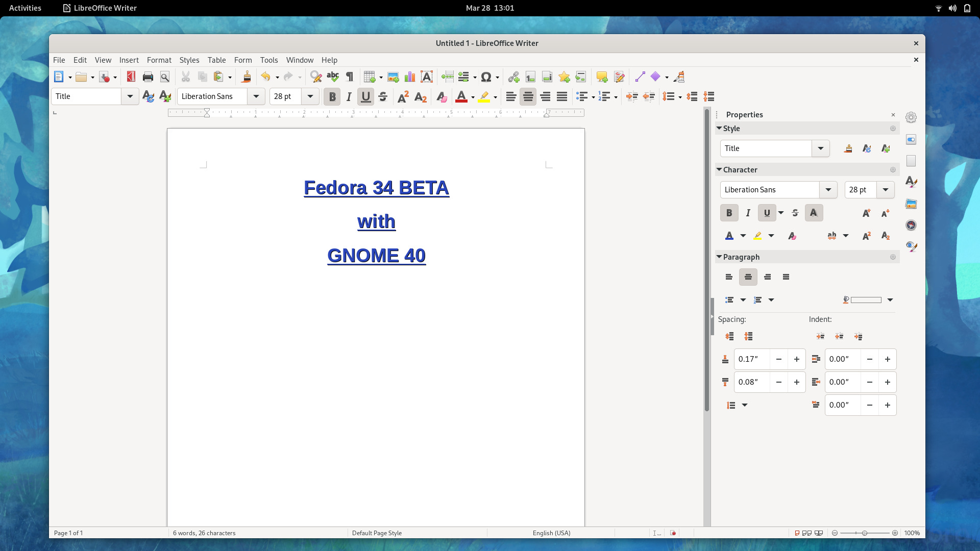Toggle Bold in formatting toolbar
This screenshot has width=980, height=551.
(332, 96)
